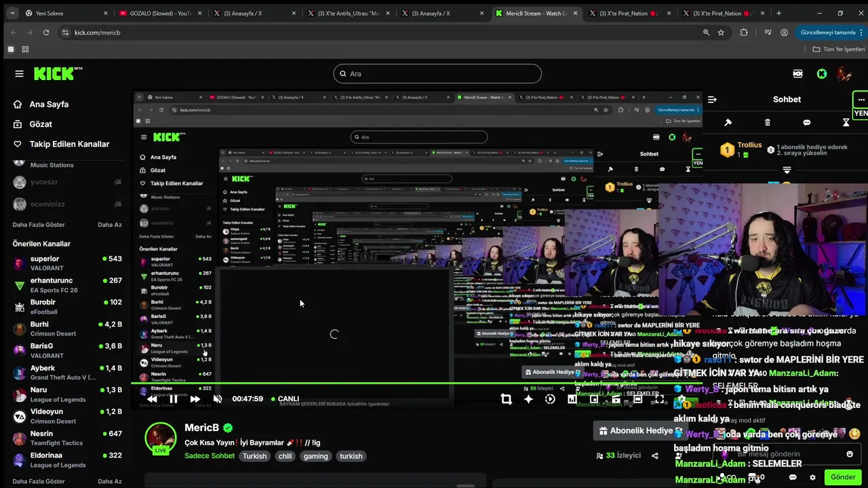Image resolution: width=868 pixels, height=488 pixels.
Task: Share the stream via share icon
Action: tap(655, 455)
